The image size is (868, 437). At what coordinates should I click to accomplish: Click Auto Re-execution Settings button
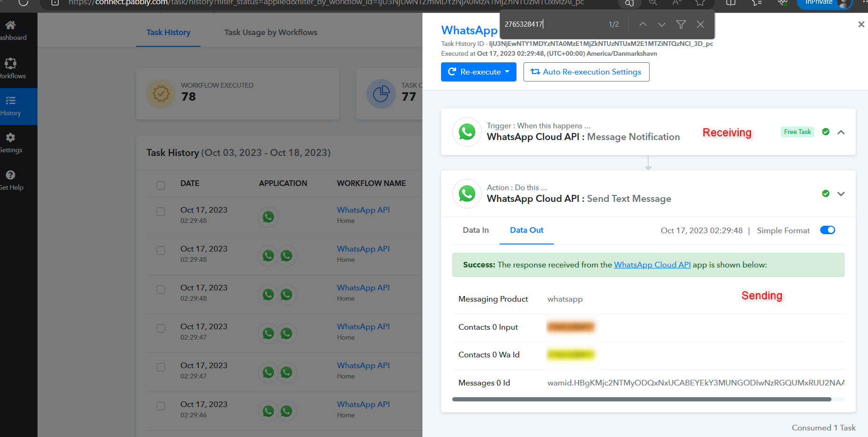tap(586, 72)
